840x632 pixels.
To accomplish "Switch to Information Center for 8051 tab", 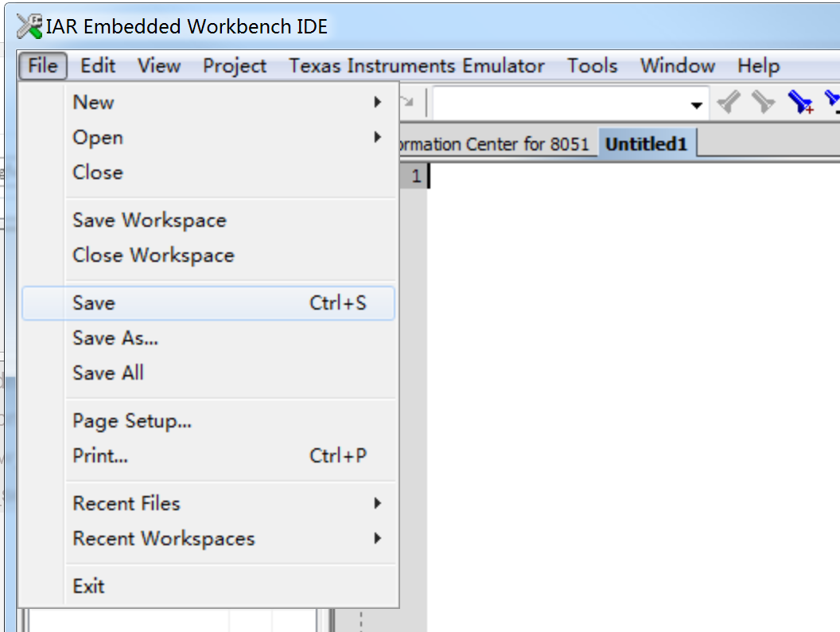I will coord(498,143).
